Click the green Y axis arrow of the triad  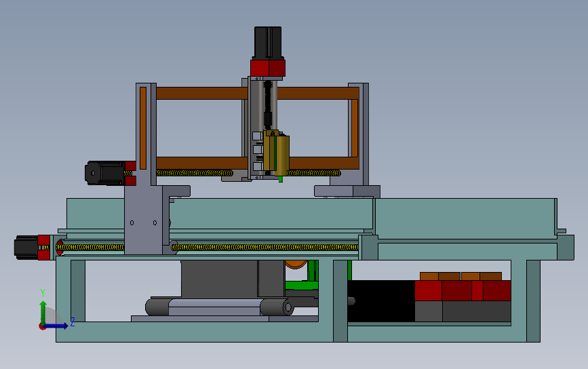43,312
